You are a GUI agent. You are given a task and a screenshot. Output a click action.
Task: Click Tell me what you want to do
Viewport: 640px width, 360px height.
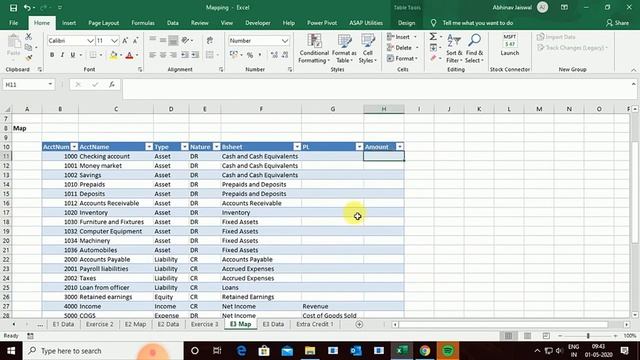(x=478, y=23)
